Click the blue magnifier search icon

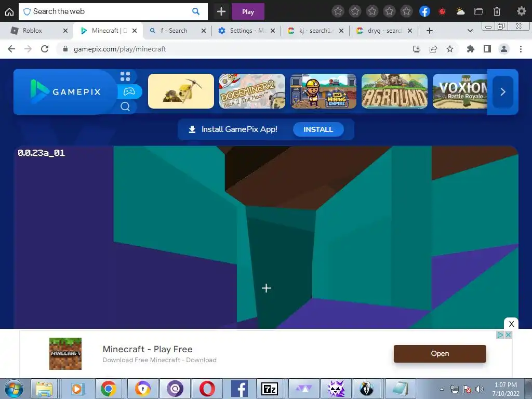(x=196, y=11)
